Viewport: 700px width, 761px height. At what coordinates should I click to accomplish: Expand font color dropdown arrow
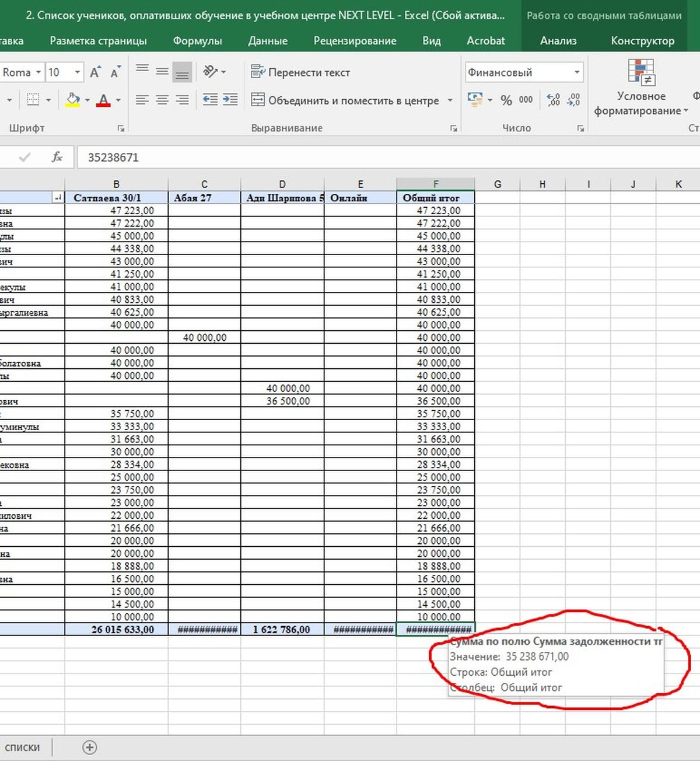click(118, 100)
